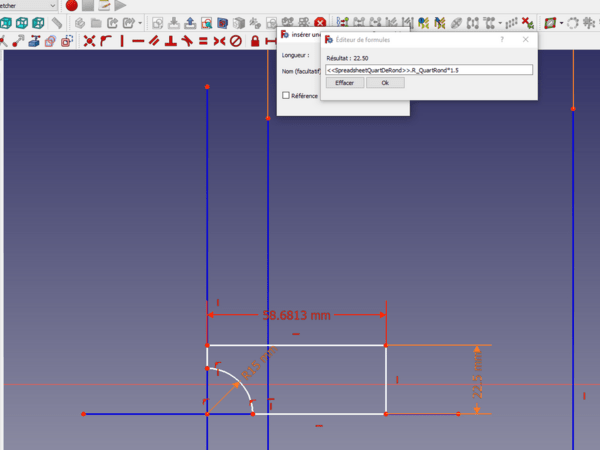The width and height of the screenshot is (600, 450).
Task: Click the formula editor help question mark
Action: (x=501, y=39)
